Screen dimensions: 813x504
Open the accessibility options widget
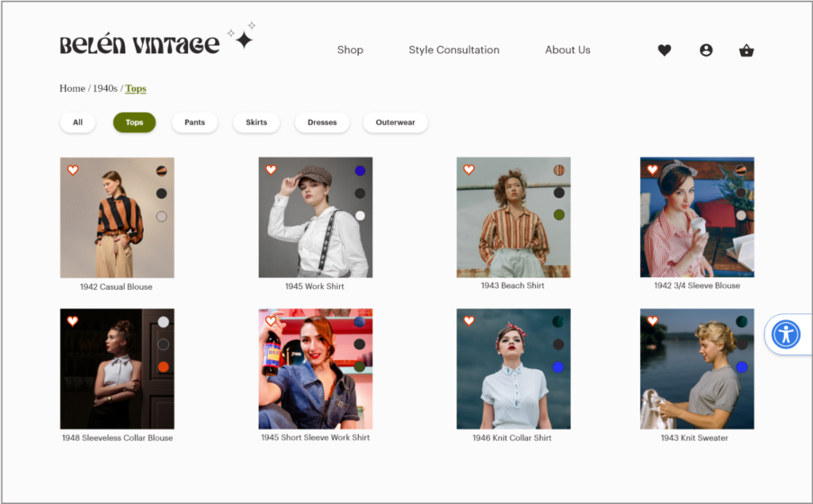786,334
